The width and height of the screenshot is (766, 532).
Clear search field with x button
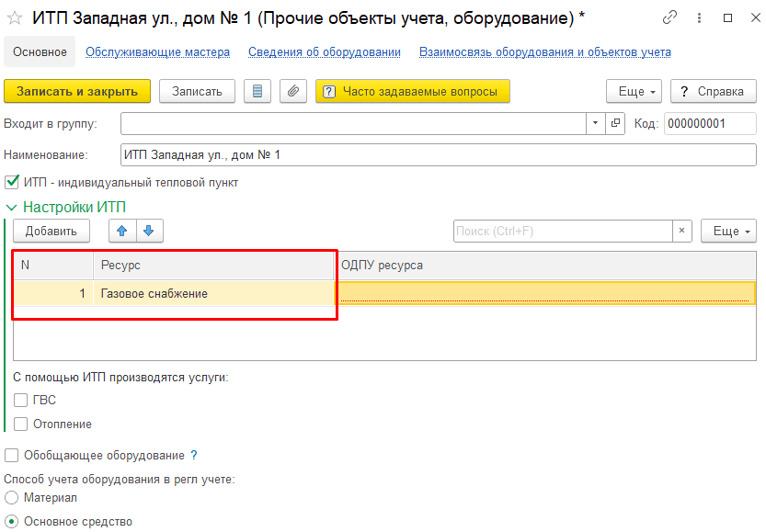pos(682,231)
